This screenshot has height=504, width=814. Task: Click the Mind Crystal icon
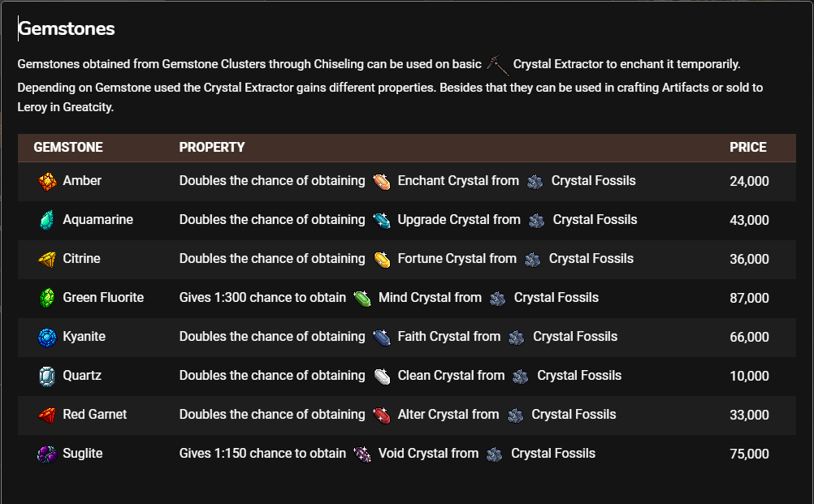pos(362,298)
